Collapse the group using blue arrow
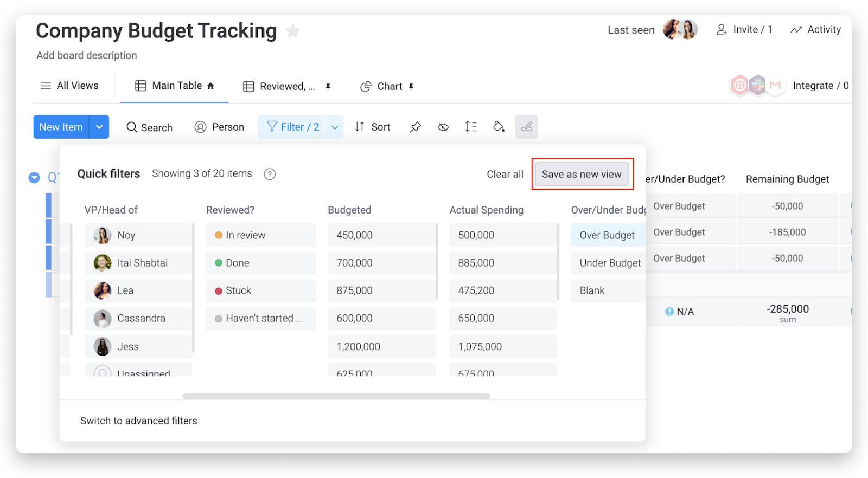 pyautogui.click(x=34, y=178)
